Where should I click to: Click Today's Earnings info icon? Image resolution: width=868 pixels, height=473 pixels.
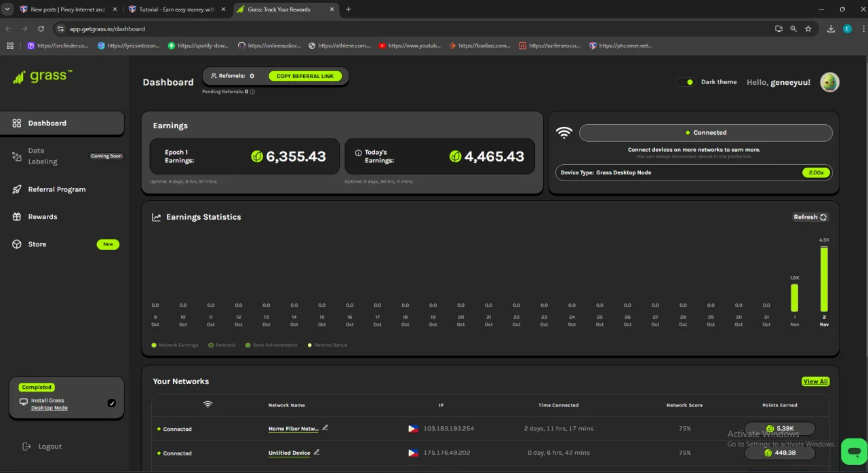click(358, 152)
